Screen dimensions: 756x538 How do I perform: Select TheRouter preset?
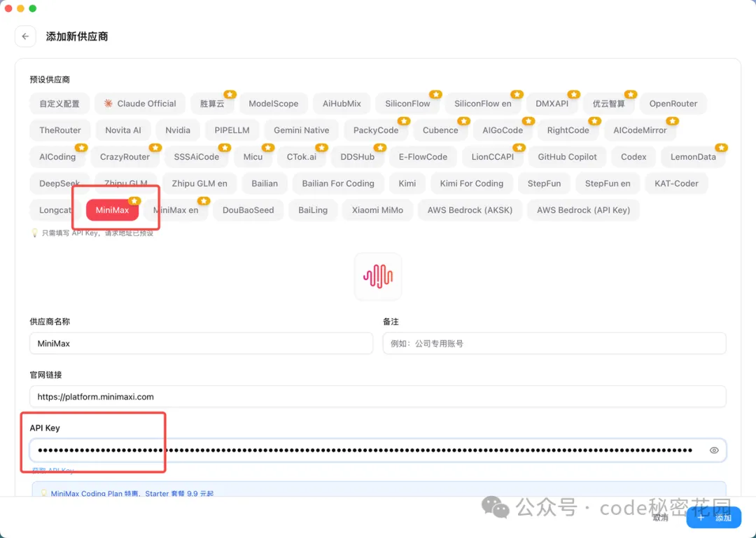click(60, 130)
